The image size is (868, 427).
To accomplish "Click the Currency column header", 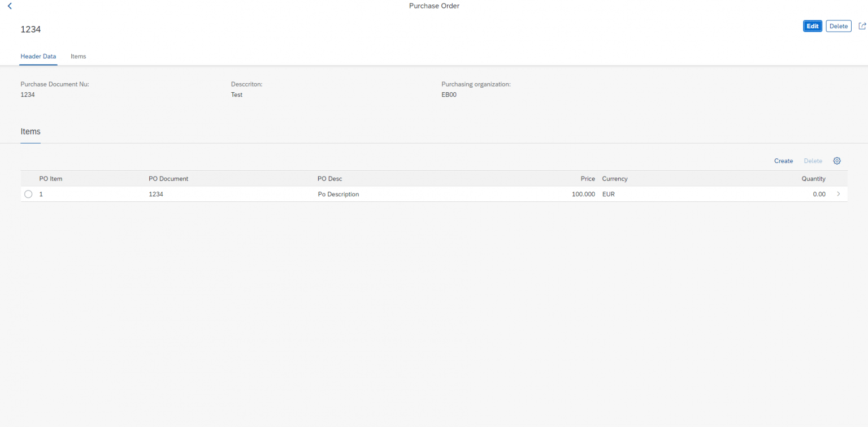I will click(614, 178).
